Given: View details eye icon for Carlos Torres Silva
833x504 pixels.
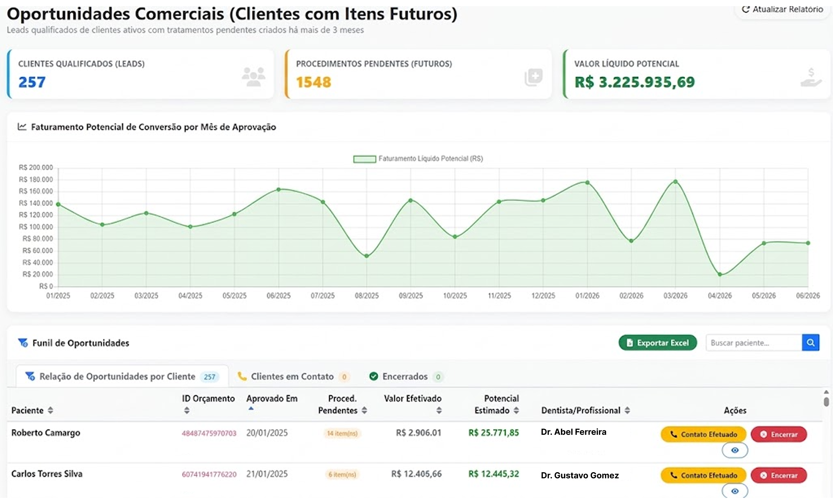Looking at the screenshot, I should coord(735,491).
